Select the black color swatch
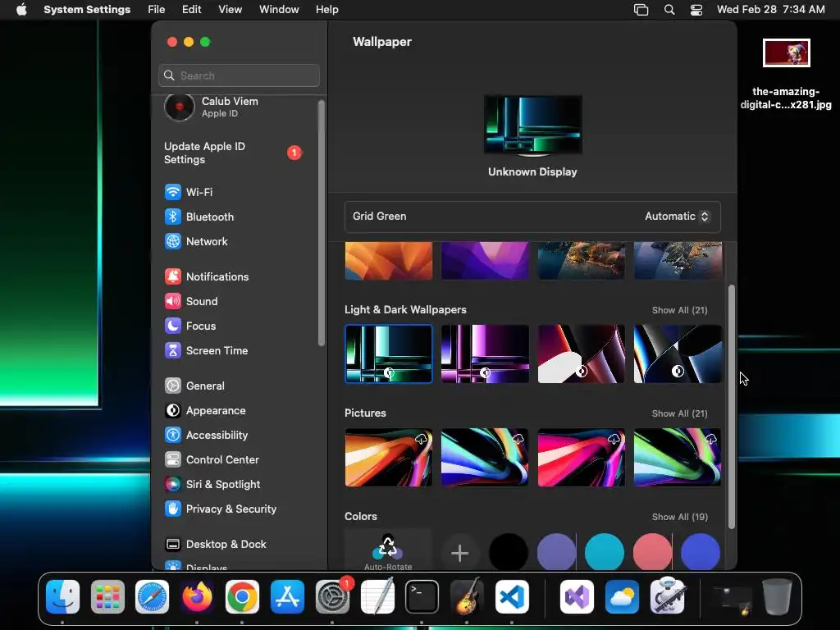 509,552
